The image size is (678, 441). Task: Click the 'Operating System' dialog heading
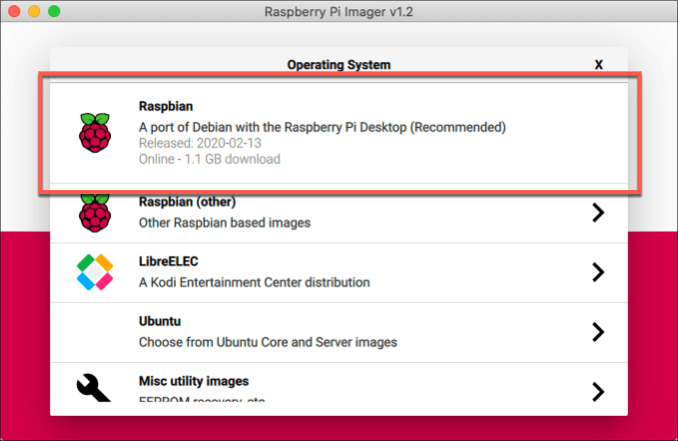(x=339, y=65)
